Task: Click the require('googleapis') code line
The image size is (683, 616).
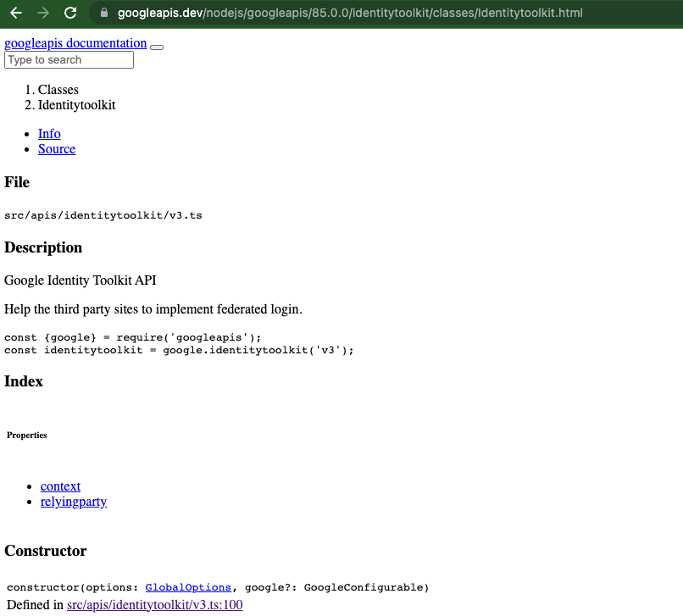Action: click(x=133, y=337)
